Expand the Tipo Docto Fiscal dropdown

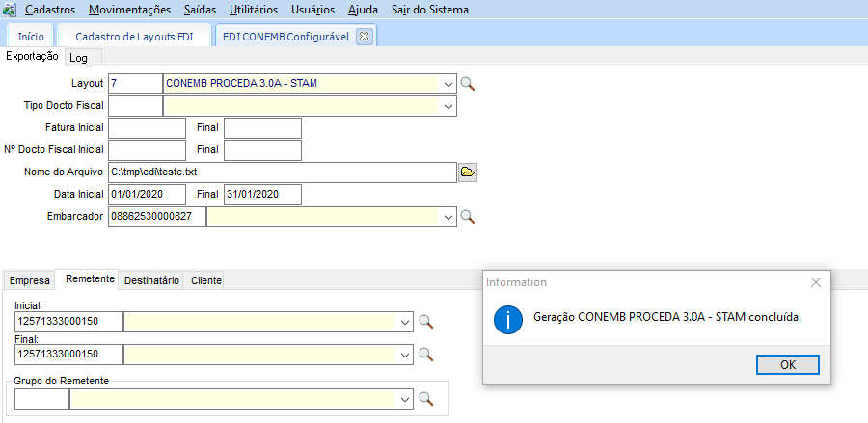[448, 105]
